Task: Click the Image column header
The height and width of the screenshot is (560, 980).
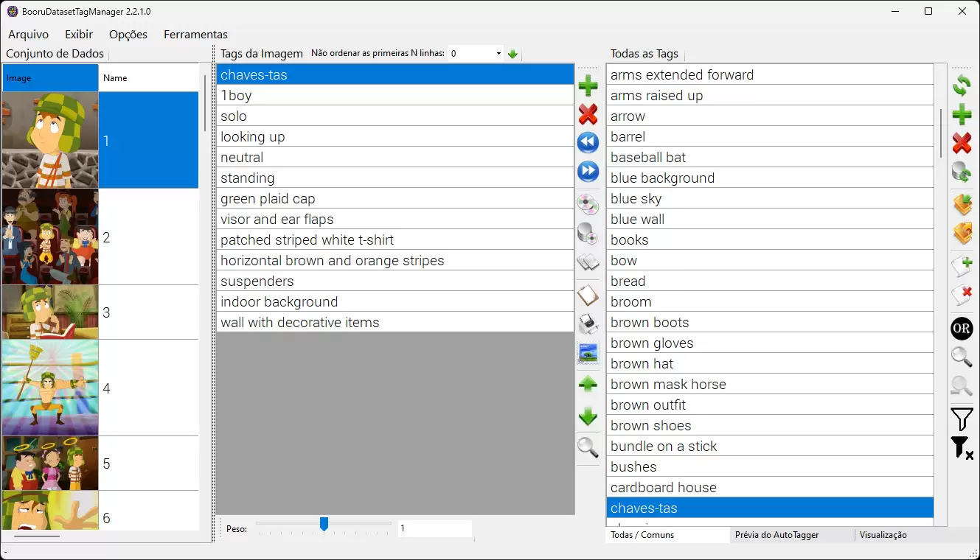Action: point(50,78)
